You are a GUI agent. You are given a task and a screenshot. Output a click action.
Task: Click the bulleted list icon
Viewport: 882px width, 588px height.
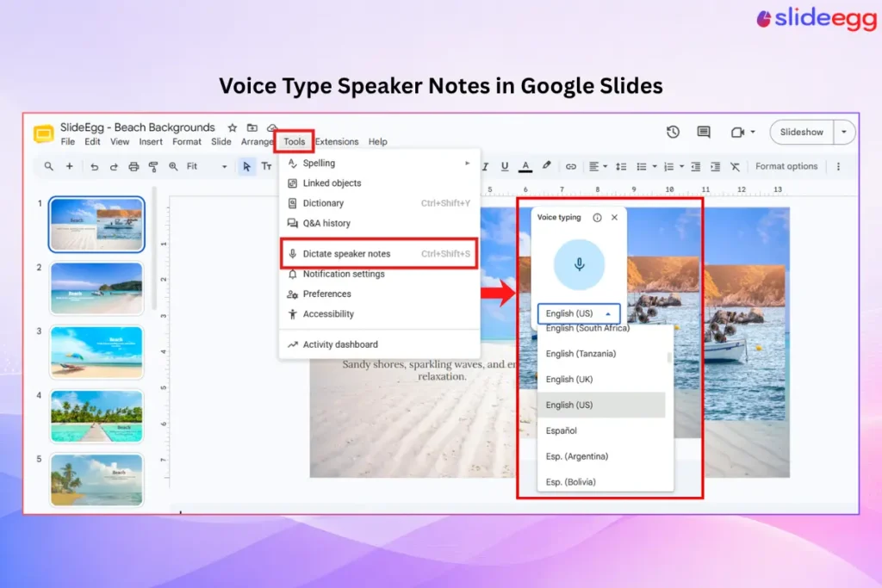click(641, 166)
